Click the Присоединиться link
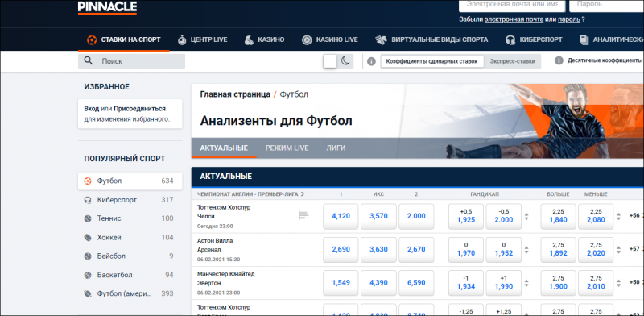 click(x=139, y=109)
